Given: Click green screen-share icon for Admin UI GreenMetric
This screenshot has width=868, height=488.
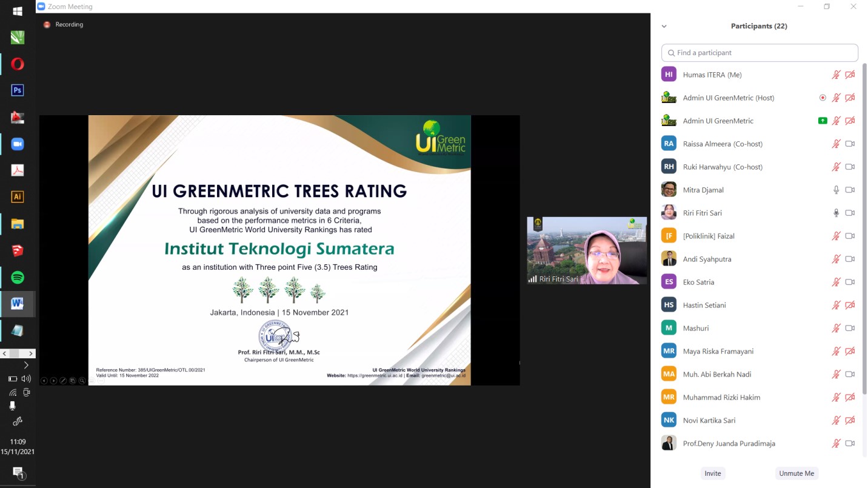Looking at the screenshot, I should pyautogui.click(x=823, y=121).
